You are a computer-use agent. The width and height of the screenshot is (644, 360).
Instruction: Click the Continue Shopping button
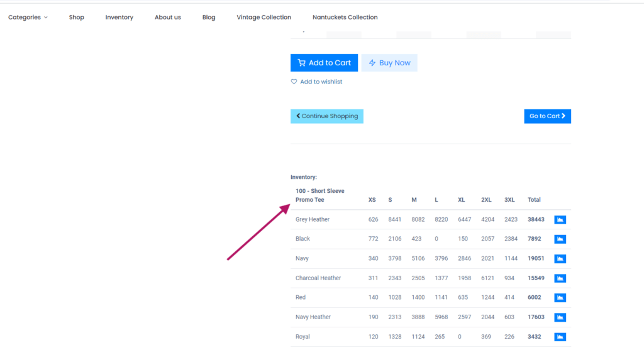pos(327,116)
